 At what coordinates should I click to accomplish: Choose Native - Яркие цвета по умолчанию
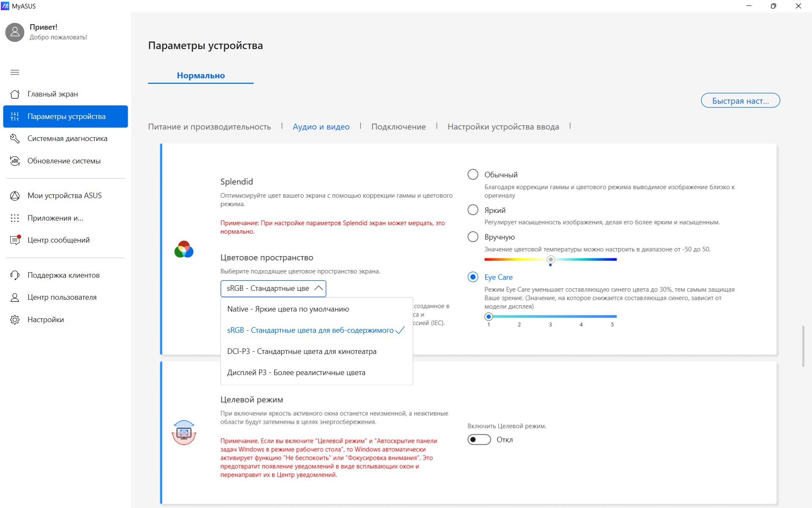[316, 309]
